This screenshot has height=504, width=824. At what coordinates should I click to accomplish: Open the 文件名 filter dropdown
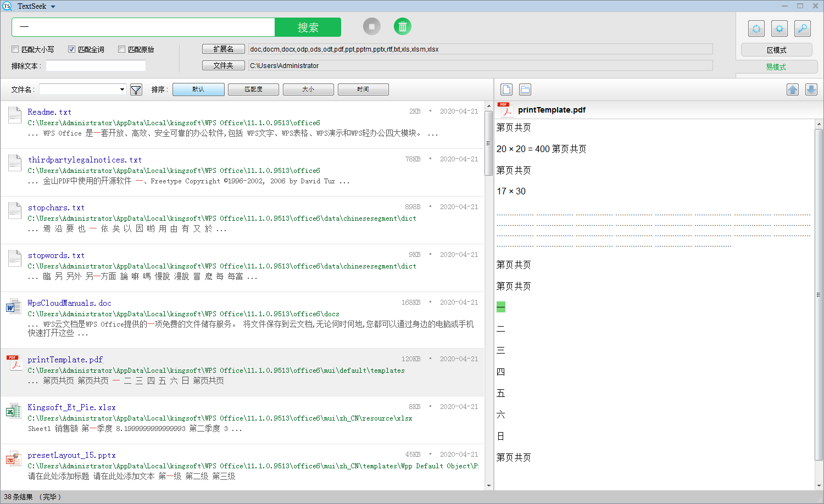point(122,88)
